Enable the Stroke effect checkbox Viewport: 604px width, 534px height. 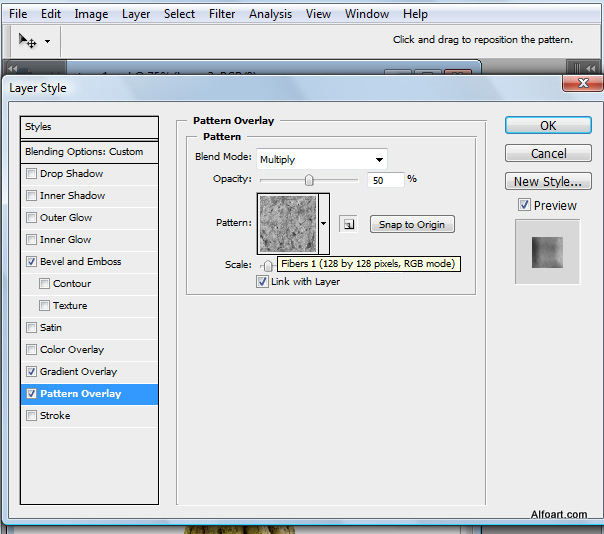(32, 416)
